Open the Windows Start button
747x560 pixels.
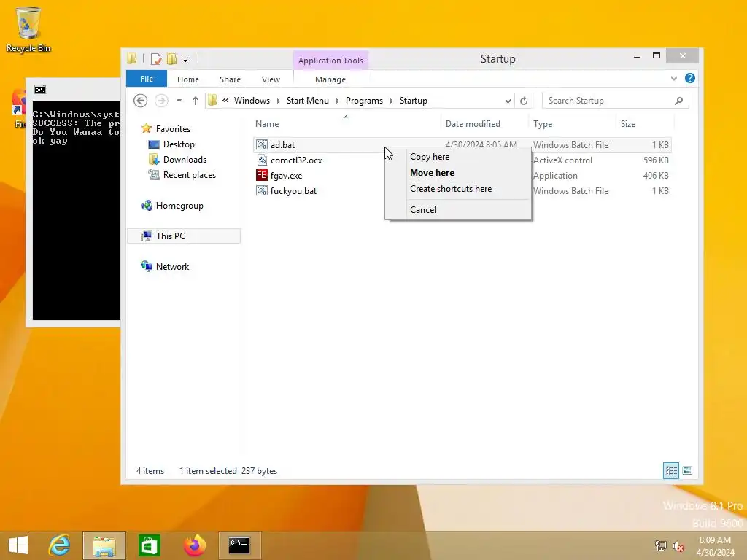click(18, 545)
